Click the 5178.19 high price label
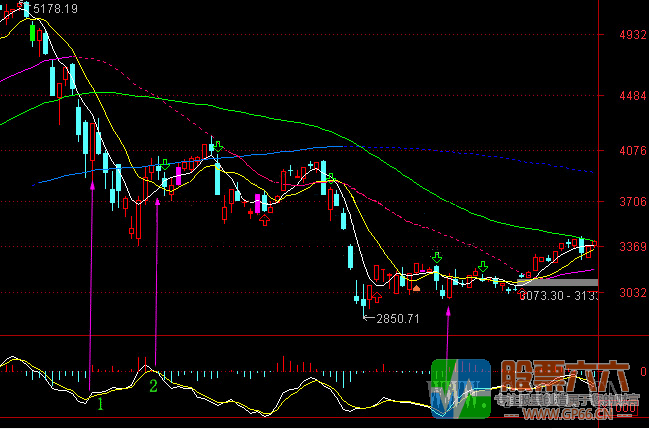 [x=56, y=8]
